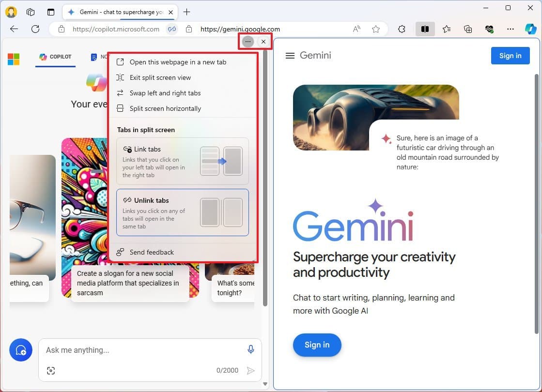Open the Extensions puzzle icon

[x=402, y=29]
